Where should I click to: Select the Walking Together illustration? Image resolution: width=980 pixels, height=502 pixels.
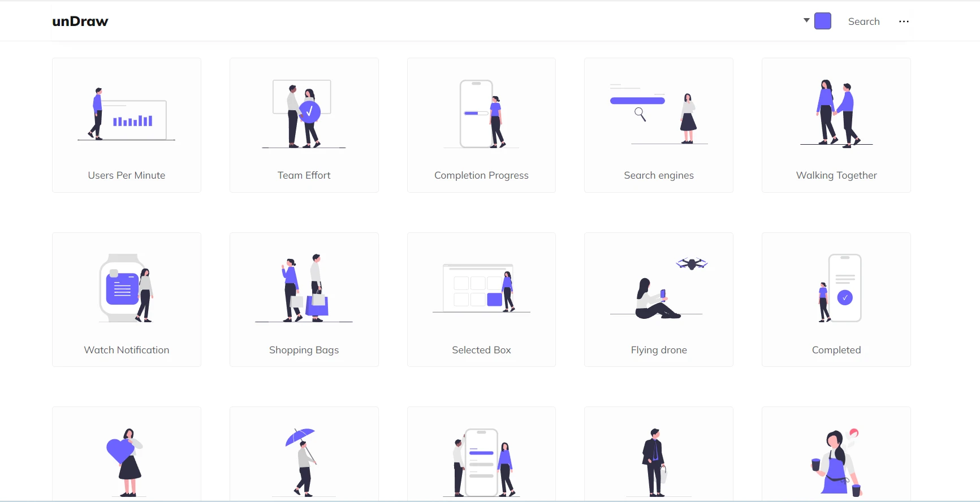pos(836,125)
